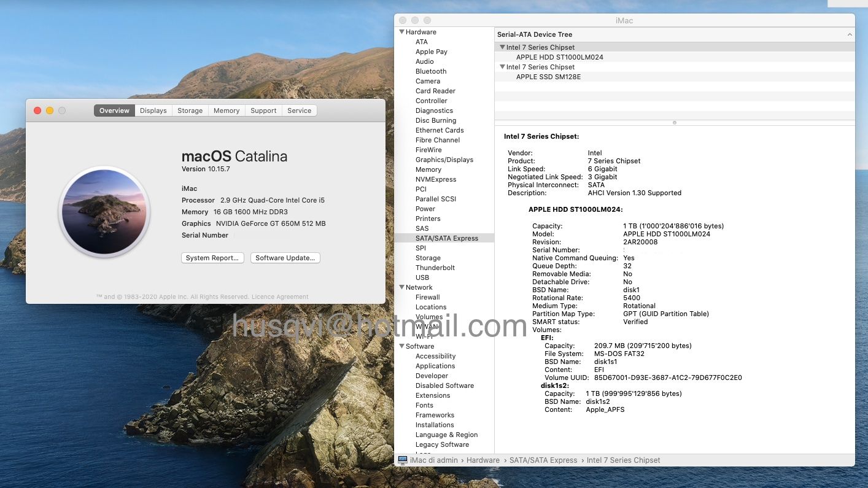Select Installations in the sidebar
Screen dimensions: 868x488
pos(435,425)
